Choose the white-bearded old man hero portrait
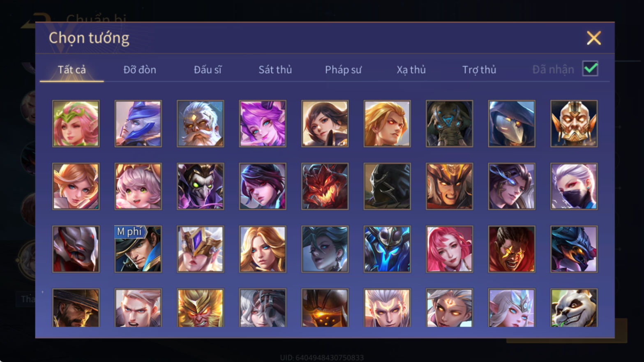 (x=201, y=124)
